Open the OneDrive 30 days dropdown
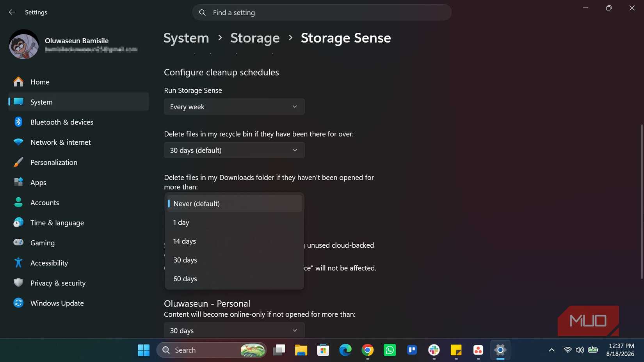 click(x=234, y=330)
